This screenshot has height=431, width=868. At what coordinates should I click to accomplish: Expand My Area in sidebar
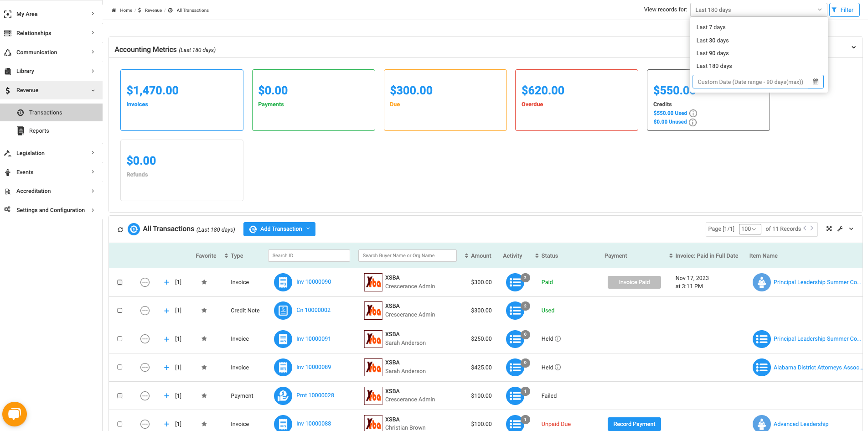pyautogui.click(x=51, y=14)
